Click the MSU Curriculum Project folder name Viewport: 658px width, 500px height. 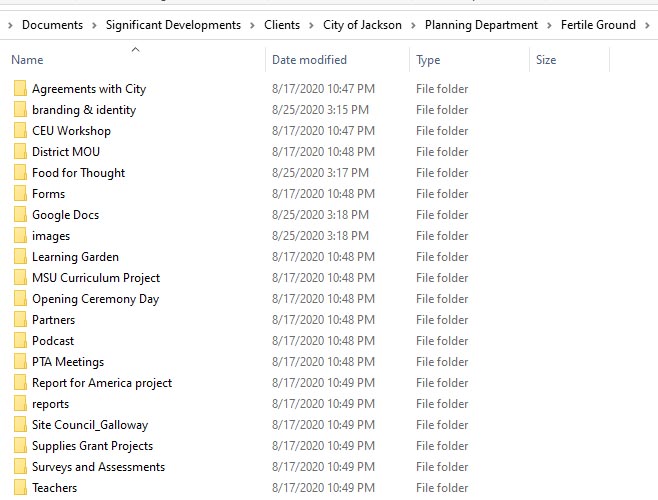click(x=96, y=278)
